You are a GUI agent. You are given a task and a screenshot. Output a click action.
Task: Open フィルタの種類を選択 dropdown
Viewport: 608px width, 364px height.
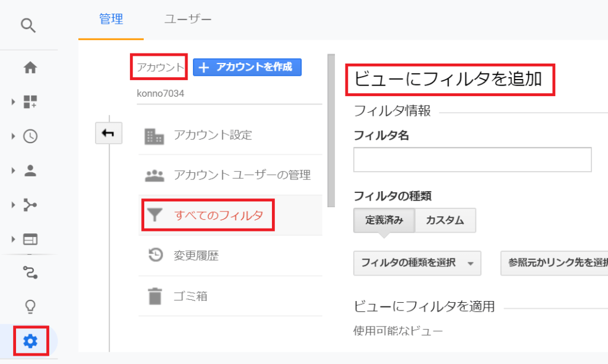point(417,263)
